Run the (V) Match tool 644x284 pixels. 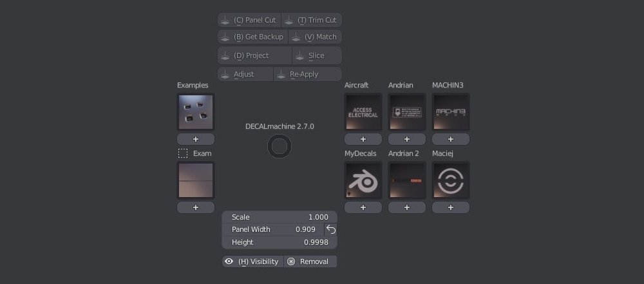316,37
